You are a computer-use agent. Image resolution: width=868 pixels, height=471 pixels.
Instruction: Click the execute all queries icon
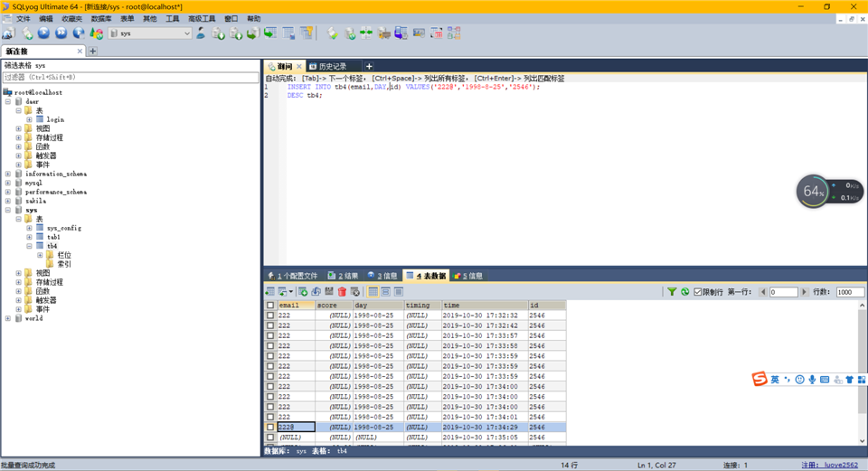[x=61, y=33]
